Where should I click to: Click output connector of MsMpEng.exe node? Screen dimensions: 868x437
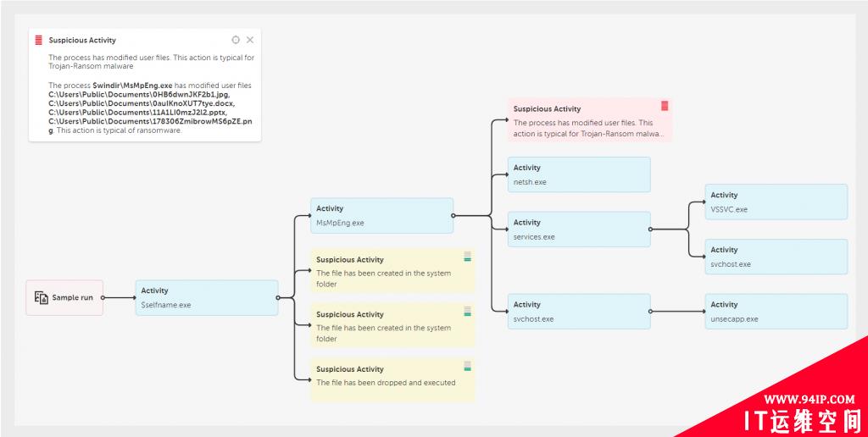[453, 216]
